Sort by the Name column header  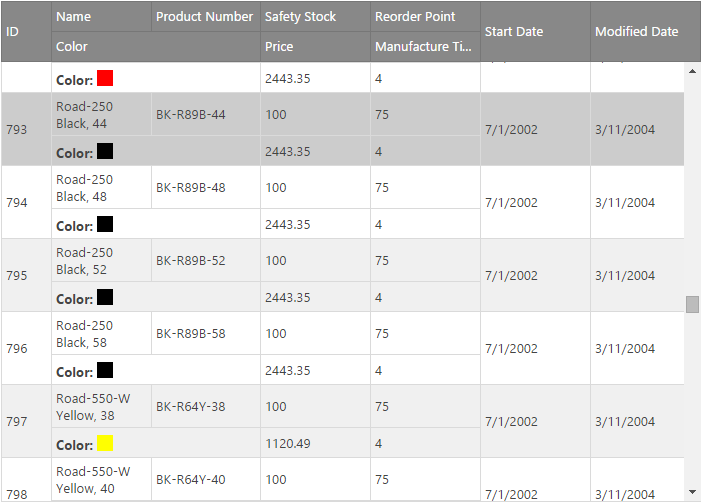click(102, 17)
